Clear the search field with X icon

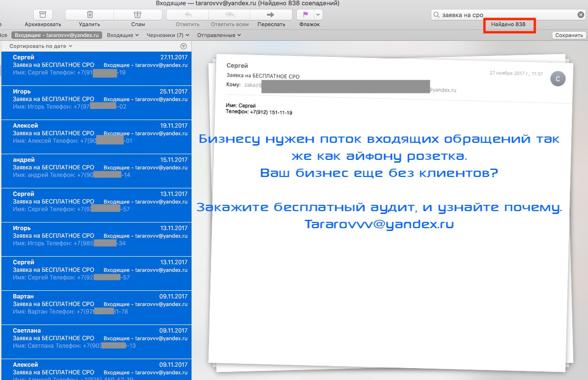pos(580,15)
